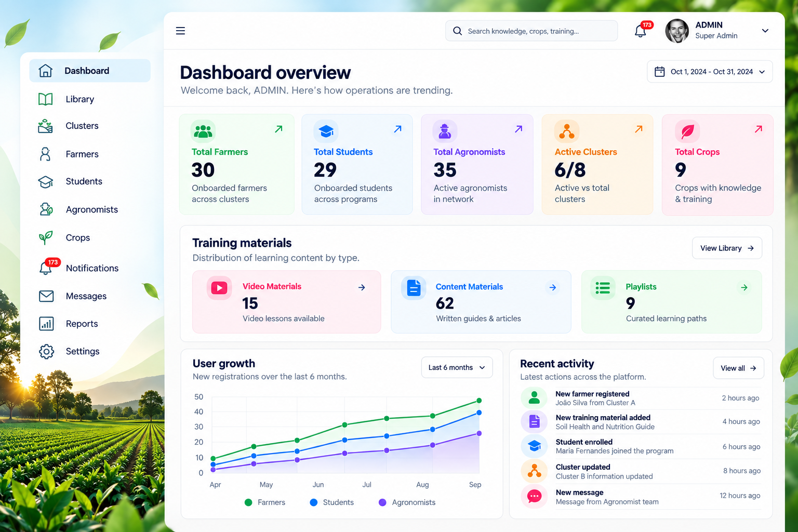The image size is (798, 532).
Task: Click 'Cluster B information updated' text
Action: [604, 476]
